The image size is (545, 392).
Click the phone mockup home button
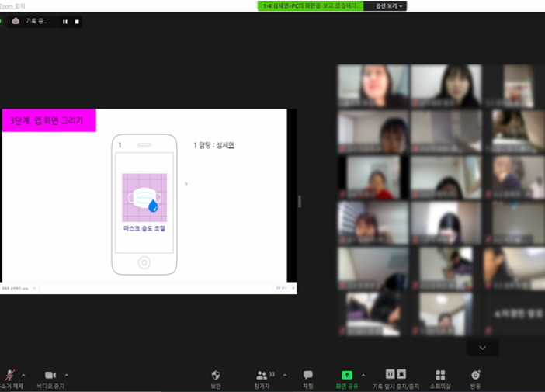coord(144,262)
